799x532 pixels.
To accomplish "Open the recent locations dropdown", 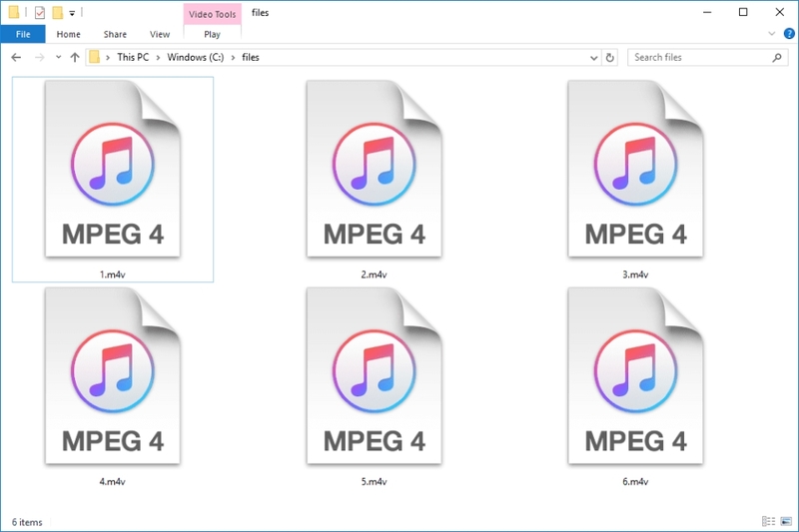I will [x=58, y=57].
